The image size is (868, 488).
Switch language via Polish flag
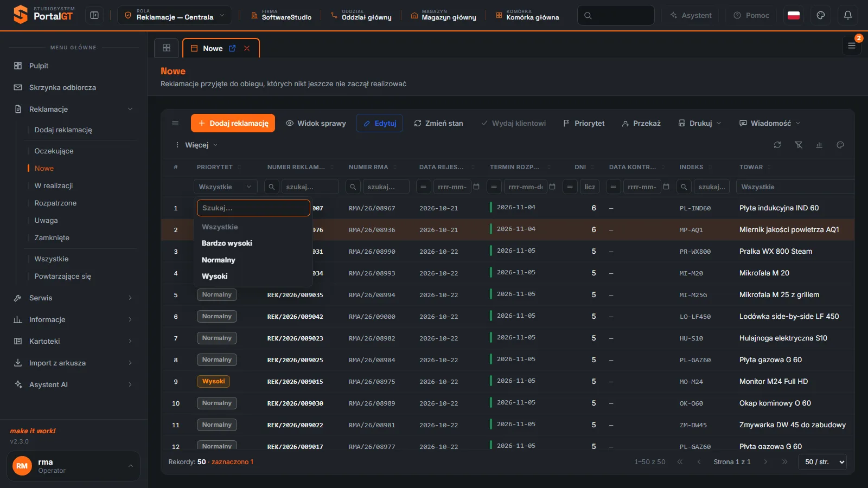[x=794, y=15]
